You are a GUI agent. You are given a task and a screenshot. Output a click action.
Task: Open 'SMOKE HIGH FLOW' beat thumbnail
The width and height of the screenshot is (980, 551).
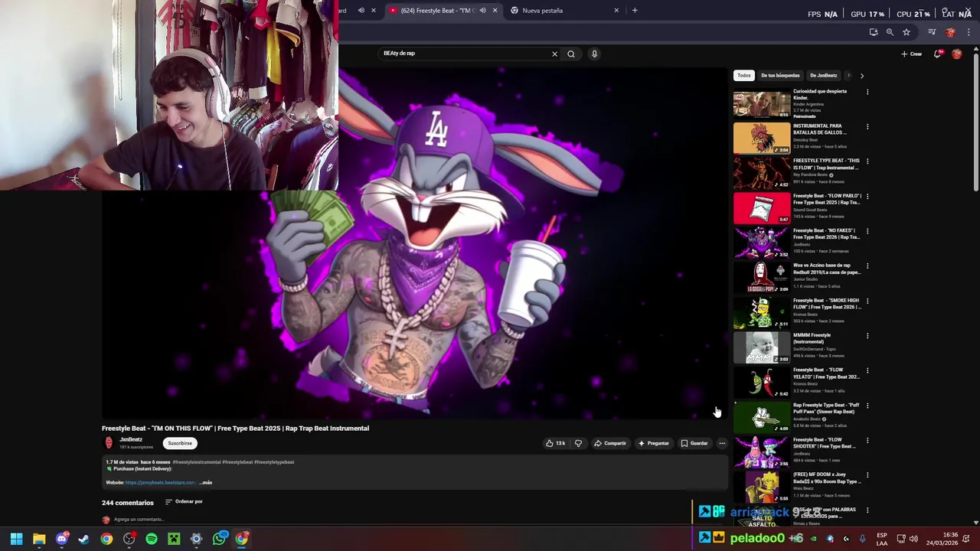pyautogui.click(x=762, y=312)
